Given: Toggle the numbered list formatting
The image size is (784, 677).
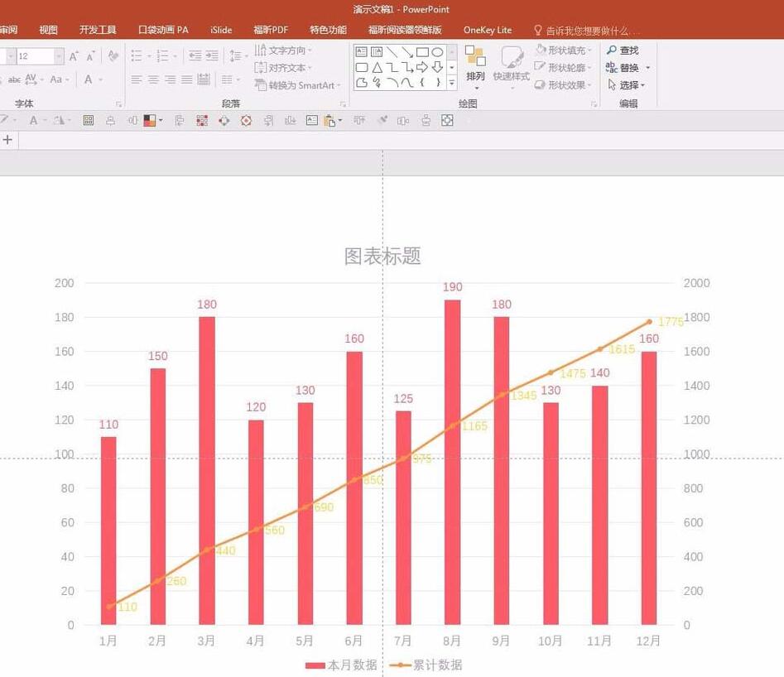Looking at the screenshot, I should pyautogui.click(x=161, y=55).
